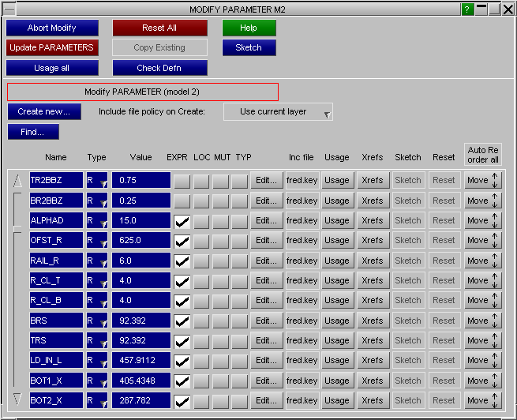Viewport: 517px width, 420px height.
Task: Click the scroll up arrow in parameter list
Action: point(17,182)
